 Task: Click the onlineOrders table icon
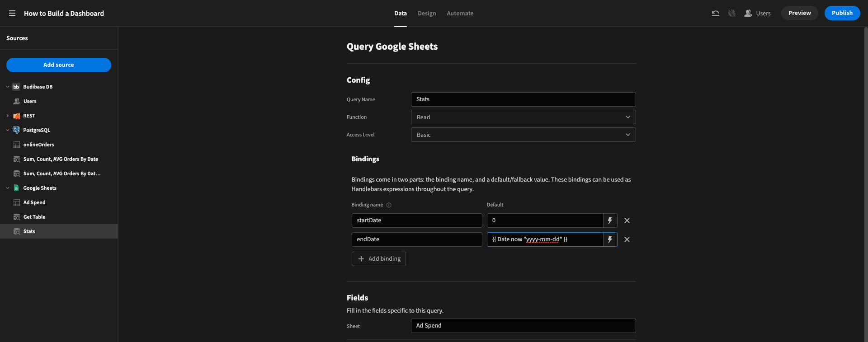[x=17, y=145]
